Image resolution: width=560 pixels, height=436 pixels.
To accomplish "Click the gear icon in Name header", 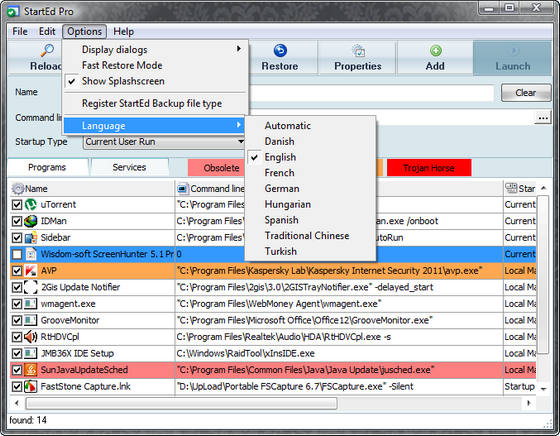I will pyautogui.click(x=18, y=189).
